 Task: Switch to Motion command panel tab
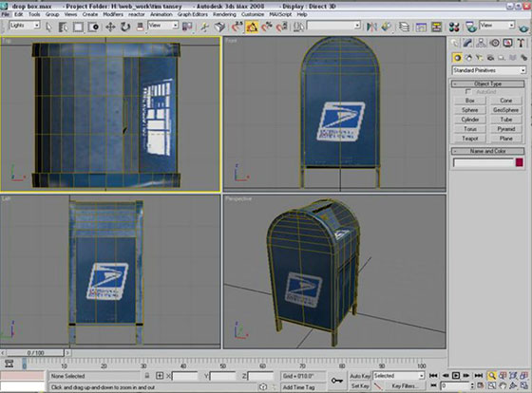(x=494, y=43)
